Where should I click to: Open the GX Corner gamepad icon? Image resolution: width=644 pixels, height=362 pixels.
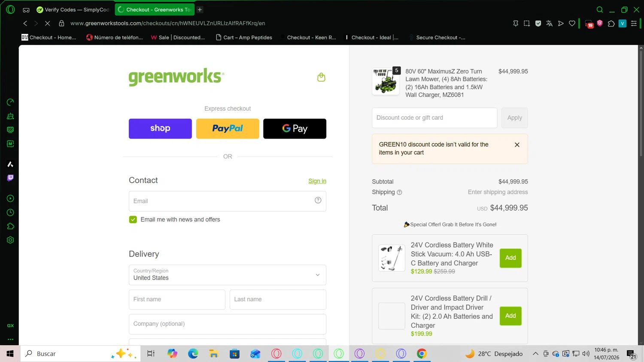pos(26,10)
